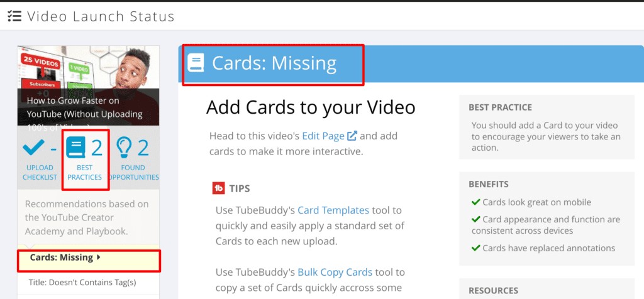
Task: Click the book icon in Cards: Missing header
Action: (x=196, y=63)
